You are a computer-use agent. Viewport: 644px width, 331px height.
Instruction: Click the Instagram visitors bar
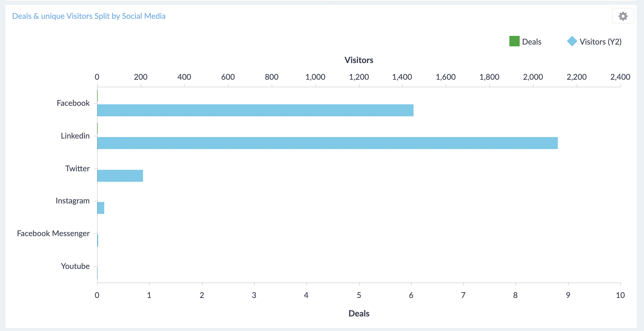click(x=101, y=208)
